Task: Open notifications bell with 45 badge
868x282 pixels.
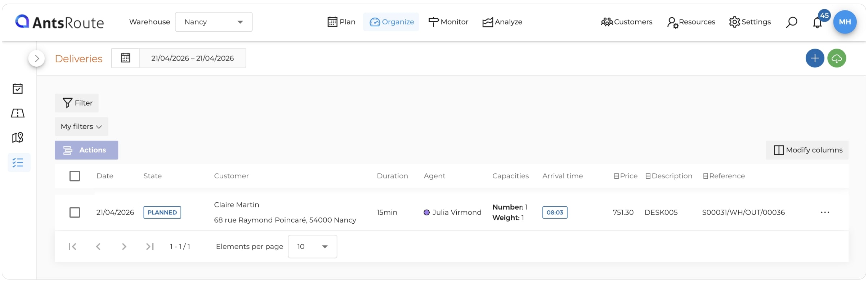Action: pos(817,22)
